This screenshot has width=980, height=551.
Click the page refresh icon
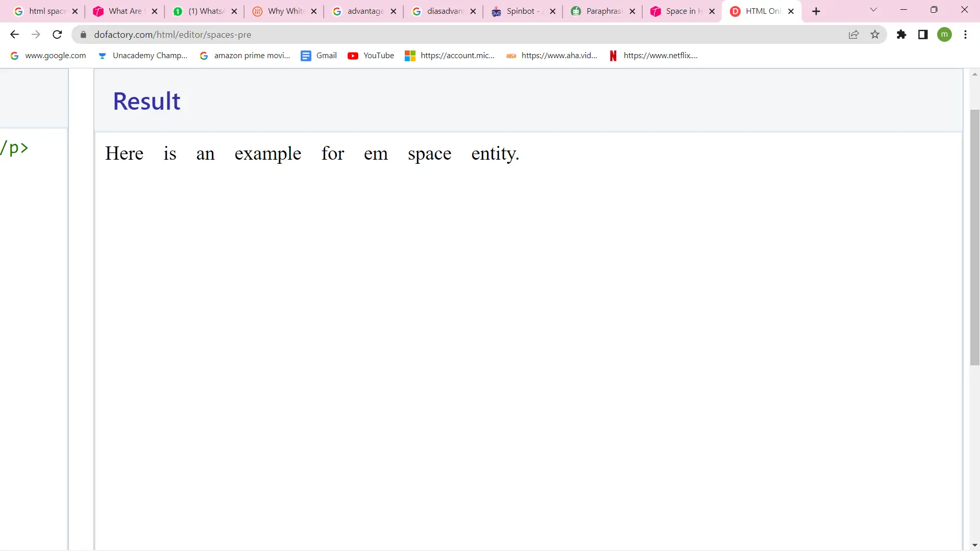pos(57,34)
